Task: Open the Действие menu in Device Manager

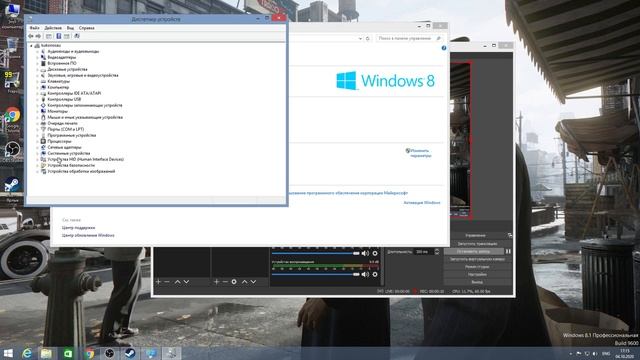Action: coord(53,28)
